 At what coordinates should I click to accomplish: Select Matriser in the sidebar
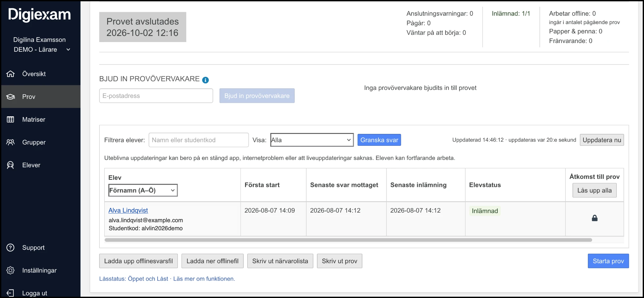[x=41, y=119]
